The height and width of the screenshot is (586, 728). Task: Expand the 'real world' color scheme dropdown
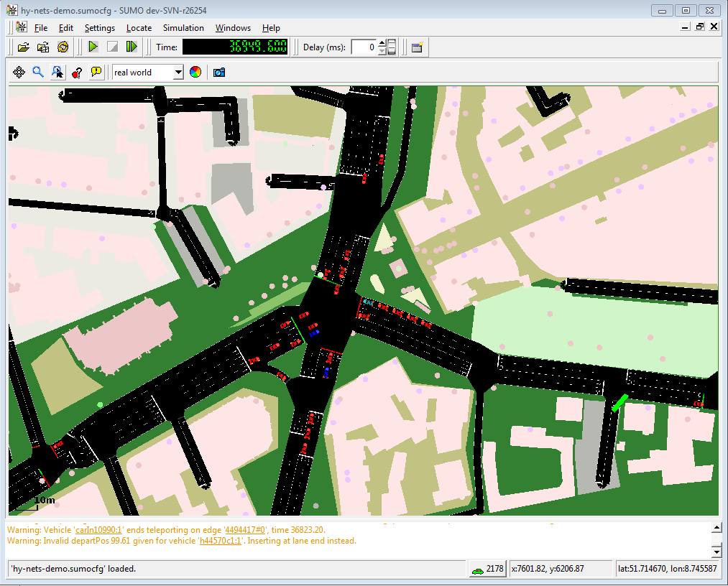(x=178, y=73)
